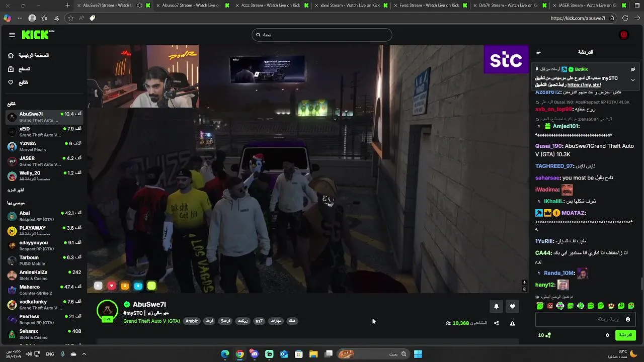Open the Peerless channel in the sidebar
Viewport: 644px width, 362px height.
coord(44,319)
